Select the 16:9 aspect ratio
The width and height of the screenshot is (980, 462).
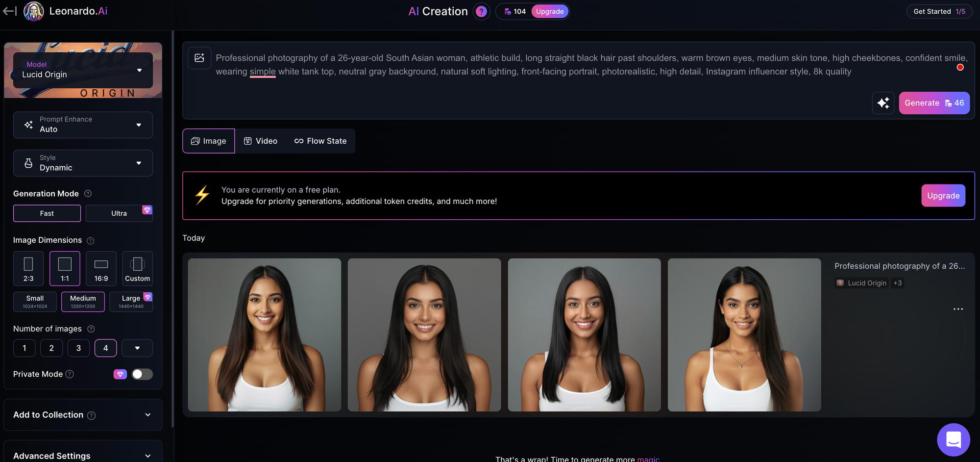click(101, 268)
